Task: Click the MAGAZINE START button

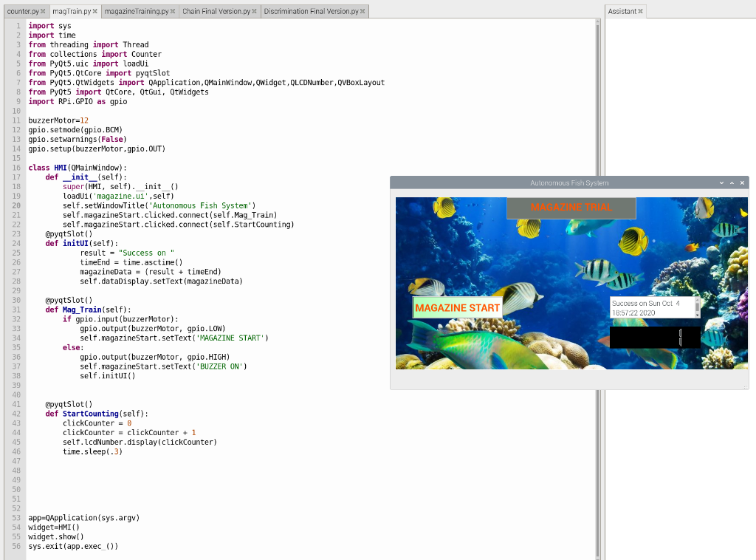Action: point(457,308)
